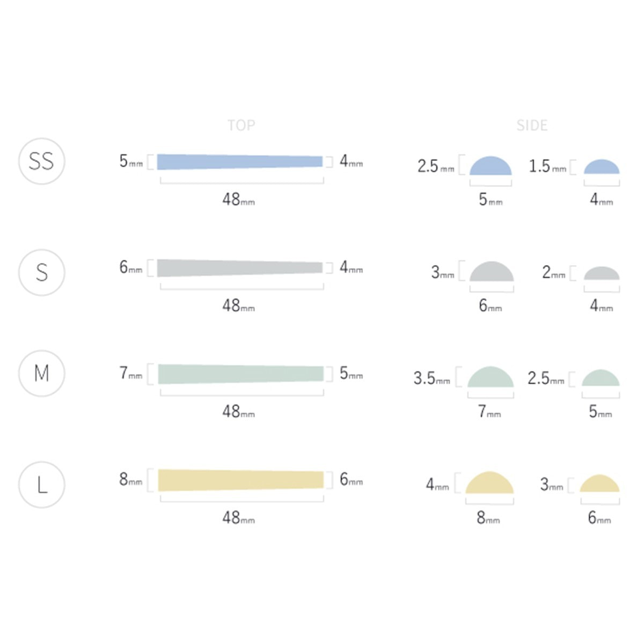Choose the M size circle

[42, 373]
